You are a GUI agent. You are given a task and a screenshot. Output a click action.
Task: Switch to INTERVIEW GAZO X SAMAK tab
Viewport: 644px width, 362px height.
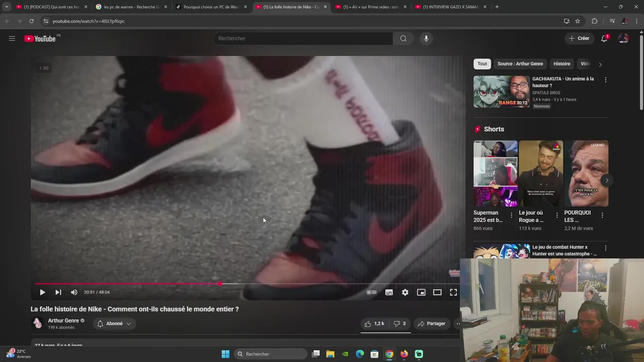(450, 7)
